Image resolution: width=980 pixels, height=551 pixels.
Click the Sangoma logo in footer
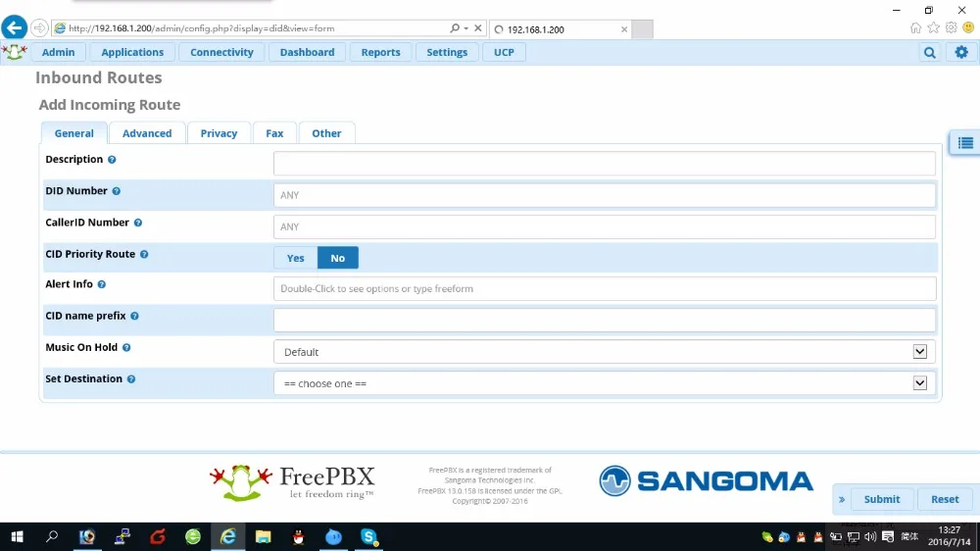point(707,481)
